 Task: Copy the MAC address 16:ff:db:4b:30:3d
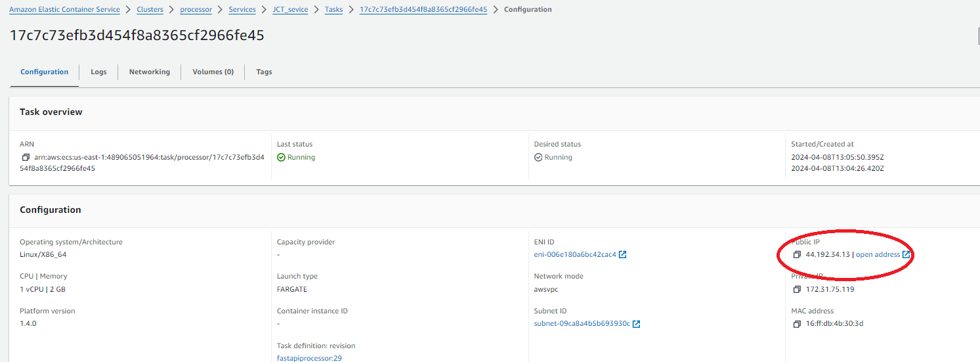797,324
